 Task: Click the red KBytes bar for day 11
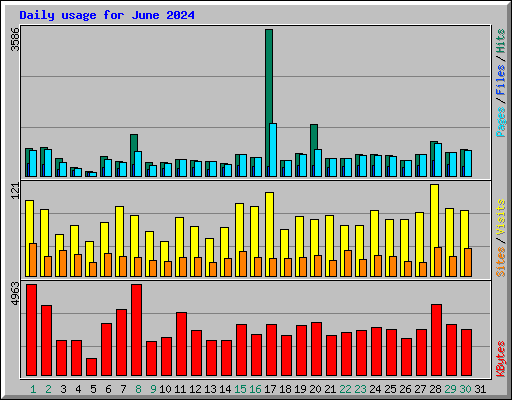click(181, 344)
